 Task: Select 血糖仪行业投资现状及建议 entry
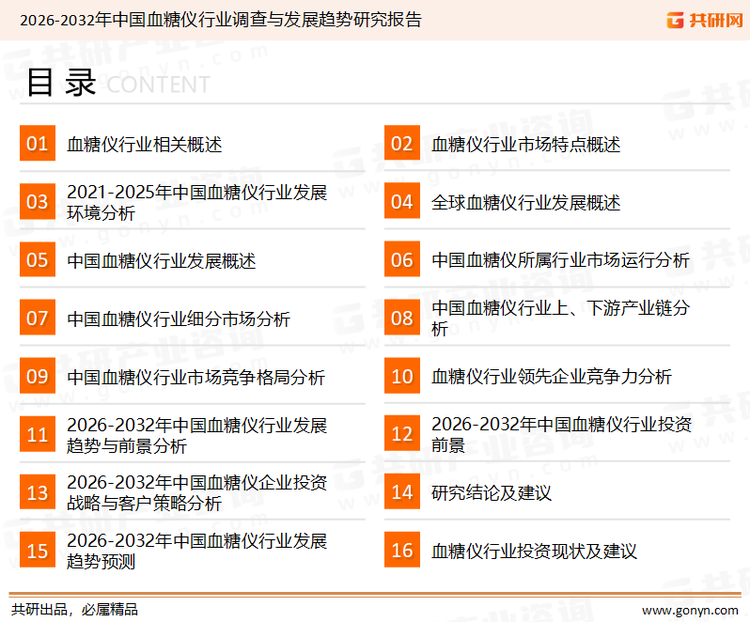point(534,551)
